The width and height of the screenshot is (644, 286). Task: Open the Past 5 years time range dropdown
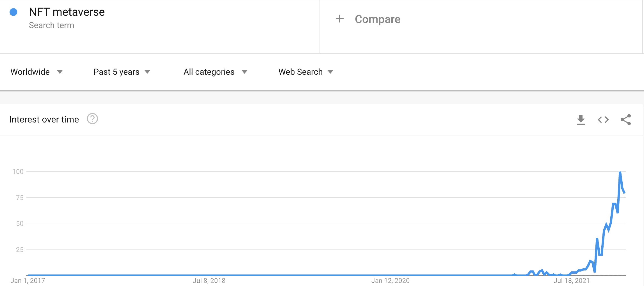pyautogui.click(x=122, y=72)
